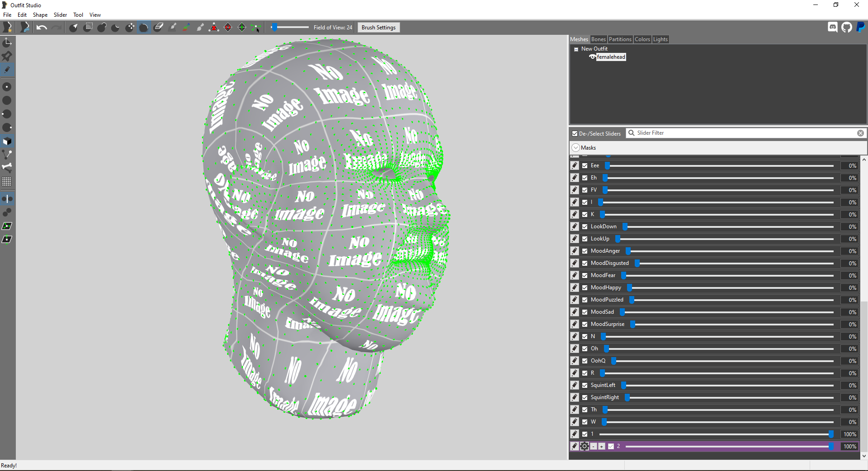Click plus button on slider 2

pyautogui.click(x=602, y=447)
